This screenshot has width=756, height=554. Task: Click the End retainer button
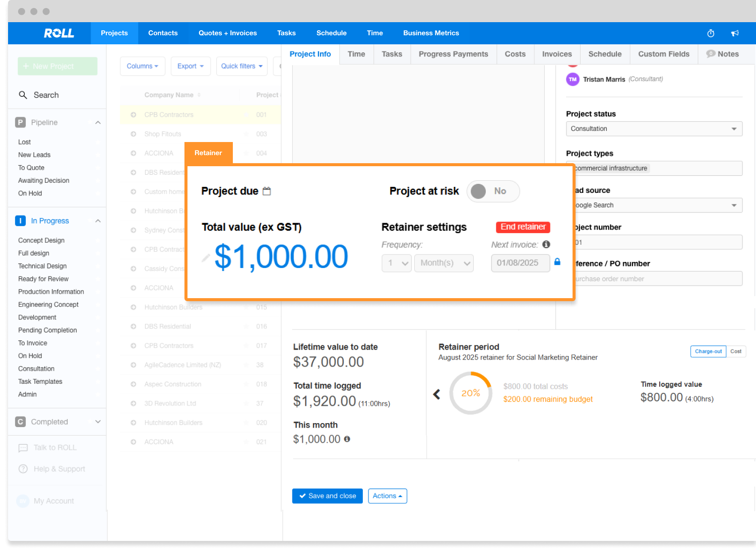523,227
